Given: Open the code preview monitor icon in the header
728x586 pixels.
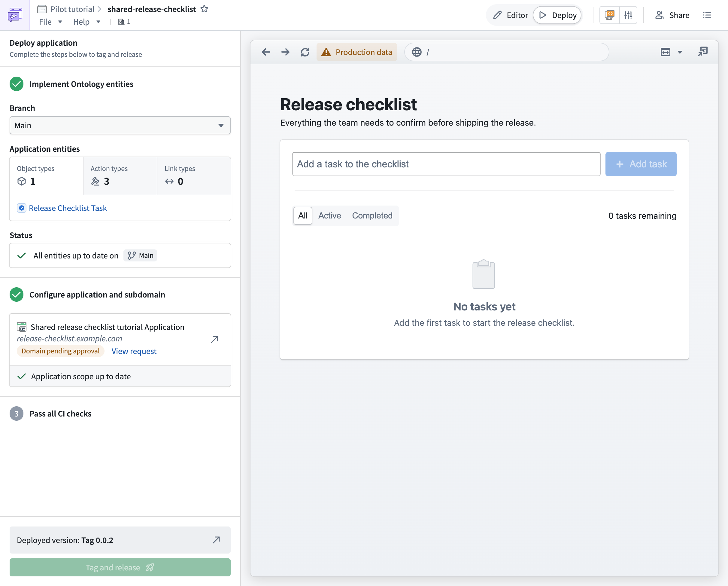Looking at the screenshot, I should (x=610, y=15).
